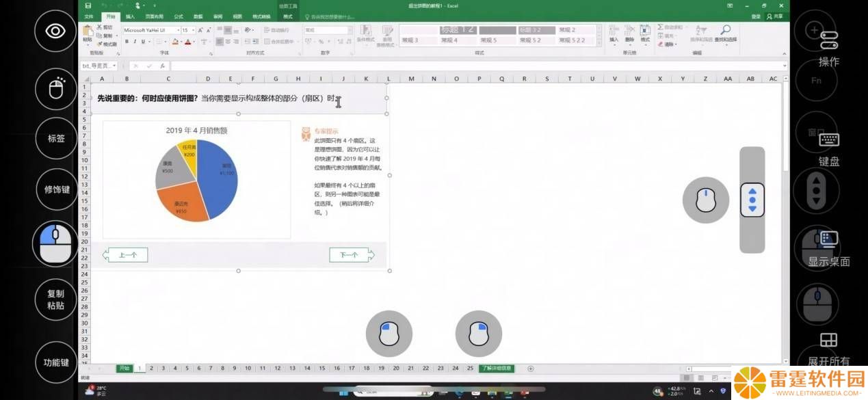Click the Format Painter (格式刷) icon

click(x=100, y=44)
